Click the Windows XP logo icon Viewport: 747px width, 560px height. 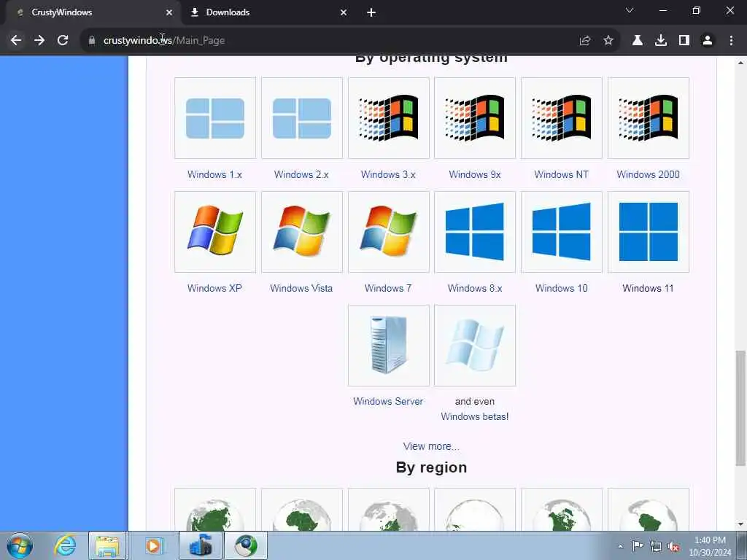tap(215, 232)
